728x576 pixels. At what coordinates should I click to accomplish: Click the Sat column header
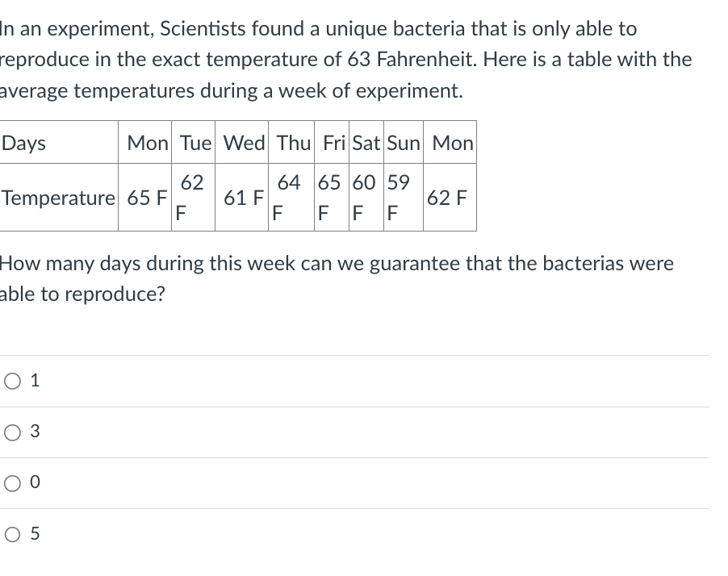pyautogui.click(x=365, y=143)
